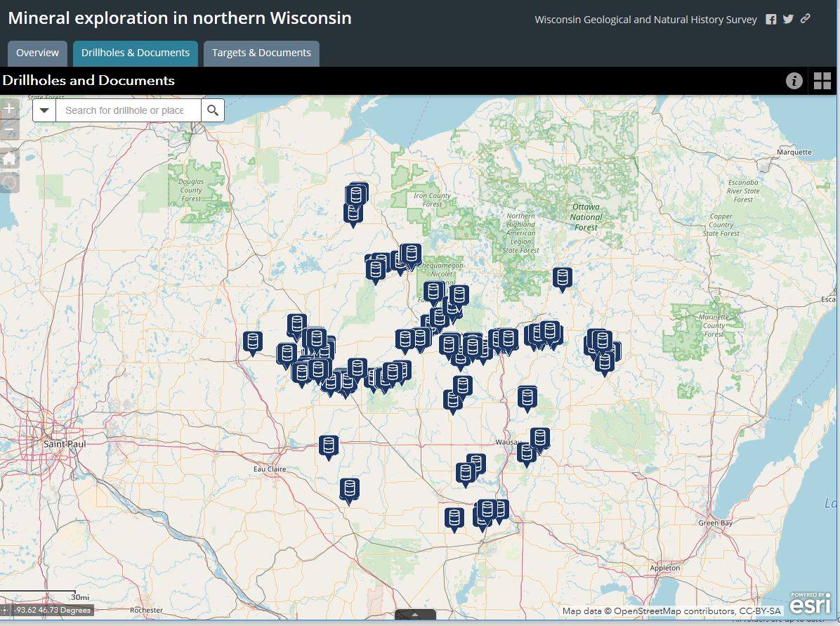This screenshot has width=840, height=626.
Task: Share via the Facebook icon
Action: [x=771, y=19]
